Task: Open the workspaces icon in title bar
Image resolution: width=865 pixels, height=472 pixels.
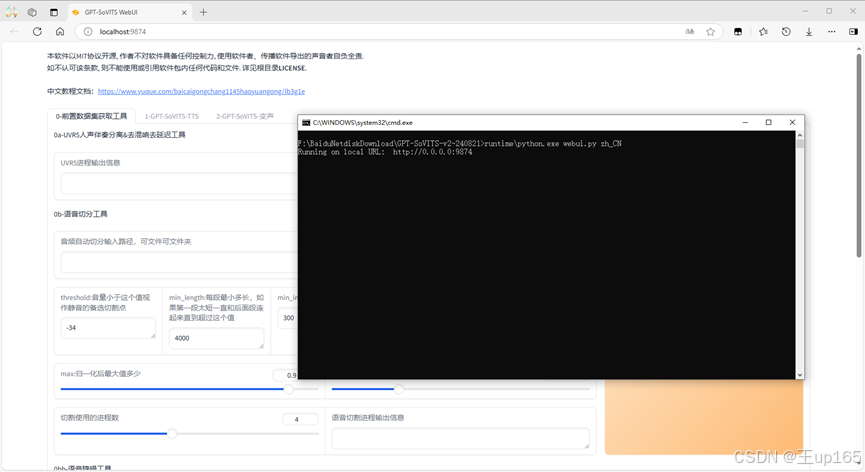Action: [x=33, y=12]
